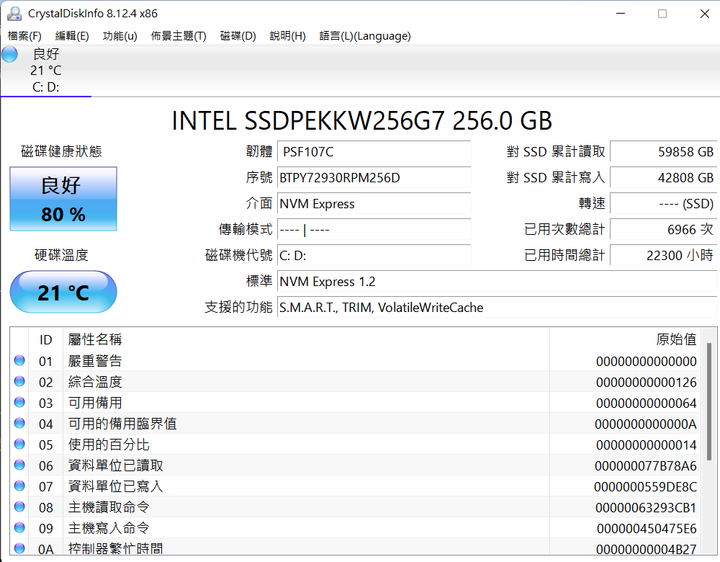Select the 可用的備用臨界值 attribute row
The image size is (720, 562).
tap(356, 423)
